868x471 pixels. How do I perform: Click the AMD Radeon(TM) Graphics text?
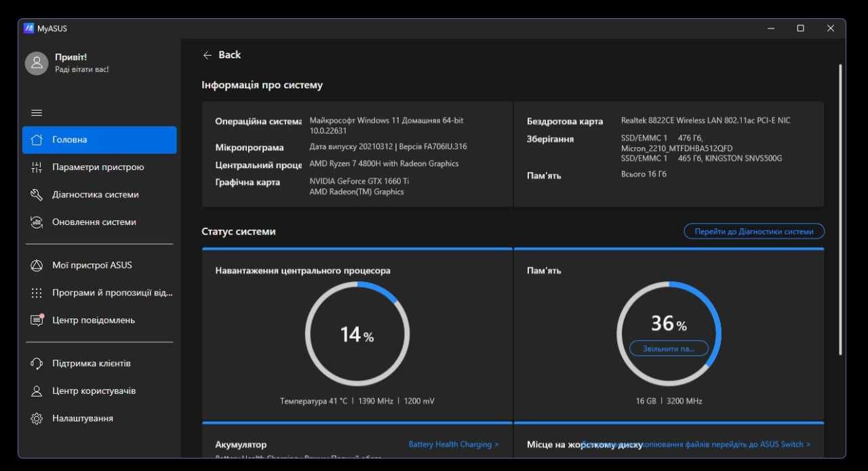click(357, 192)
